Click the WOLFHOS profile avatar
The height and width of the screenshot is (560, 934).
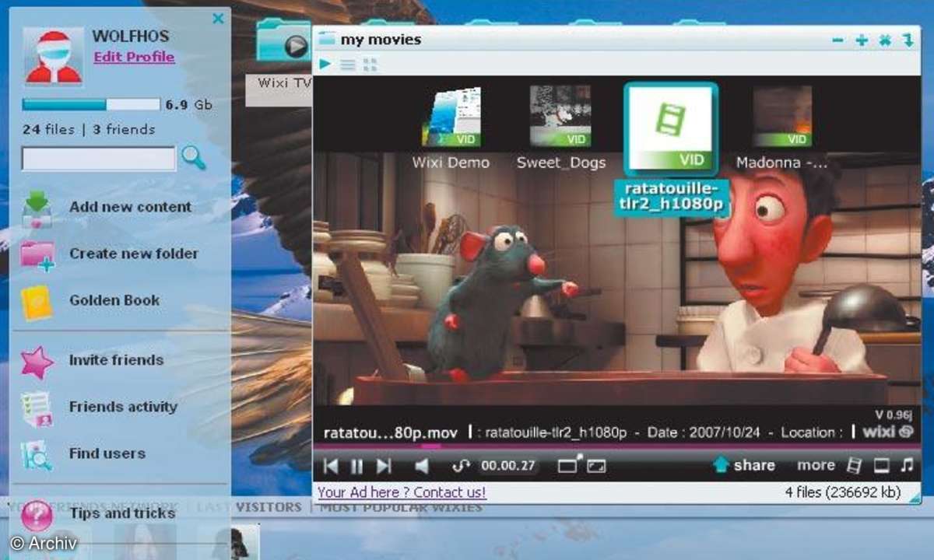click(x=54, y=55)
